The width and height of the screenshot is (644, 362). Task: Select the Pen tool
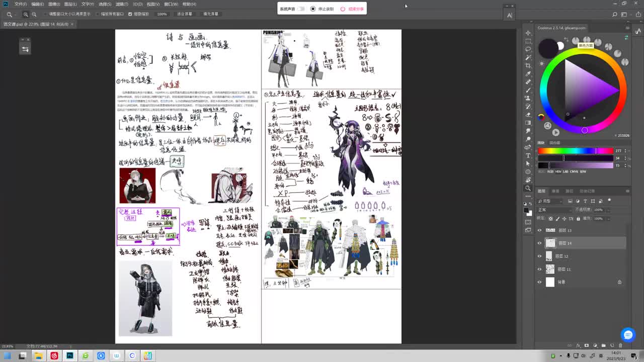(x=528, y=147)
